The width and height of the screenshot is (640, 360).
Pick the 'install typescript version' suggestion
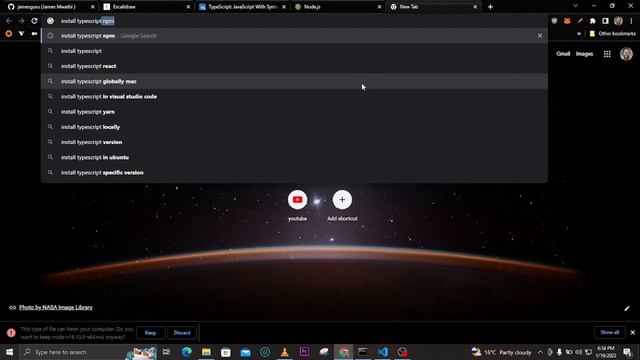pos(294,142)
